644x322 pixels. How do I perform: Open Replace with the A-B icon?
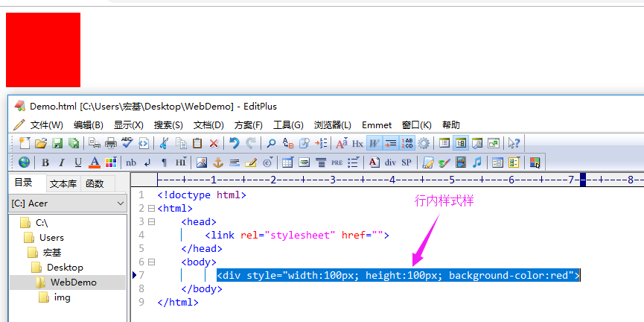[288, 143]
